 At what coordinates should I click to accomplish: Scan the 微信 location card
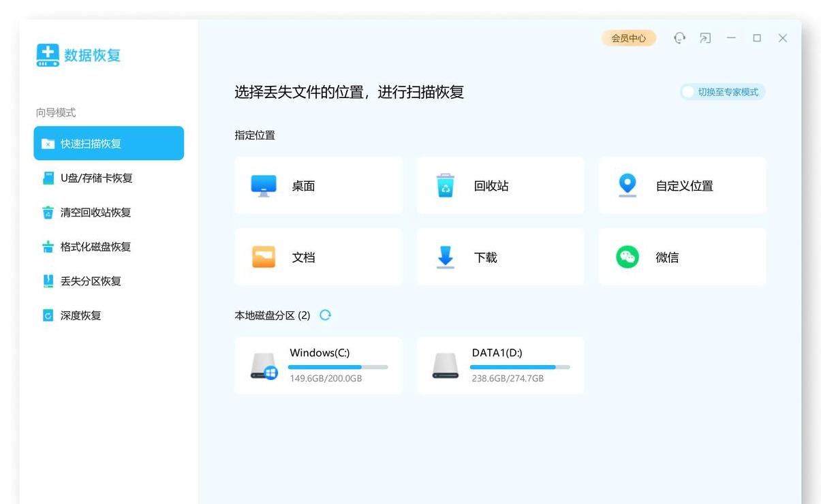pyautogui.click(x=683, y=257)
